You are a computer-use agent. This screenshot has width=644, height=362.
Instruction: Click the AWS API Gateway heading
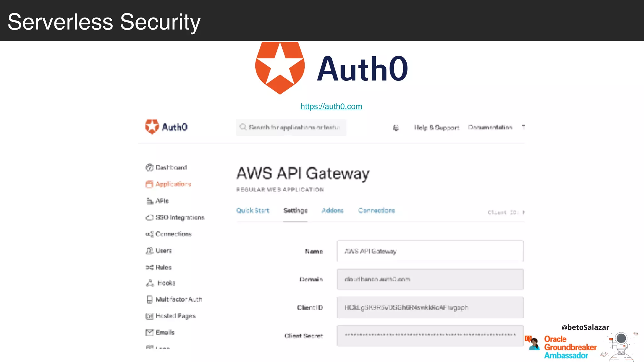coord(303,174)
